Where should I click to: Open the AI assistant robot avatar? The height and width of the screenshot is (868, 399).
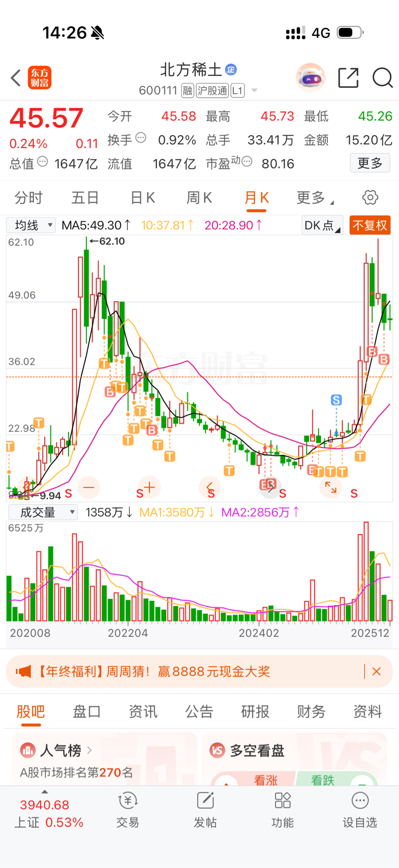click(x=310, y=78)
